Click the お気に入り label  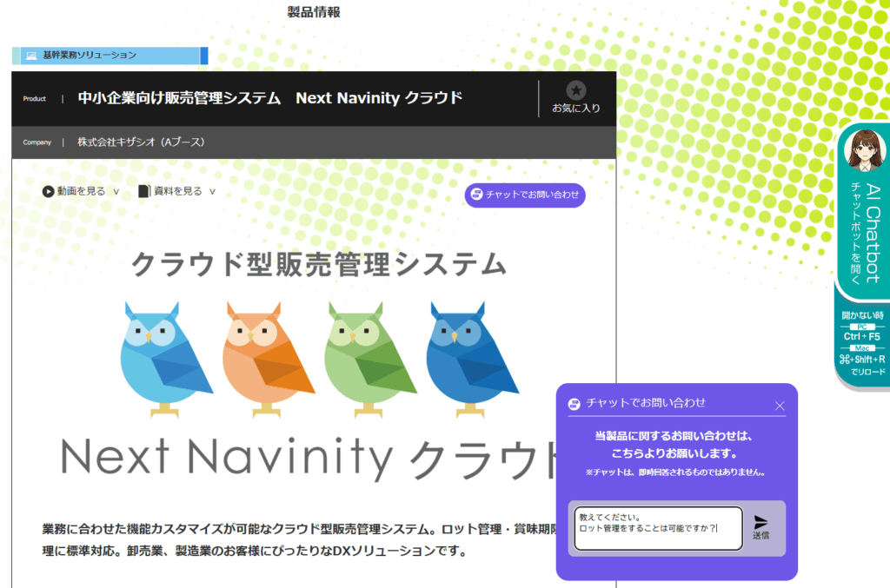point(576,108)
